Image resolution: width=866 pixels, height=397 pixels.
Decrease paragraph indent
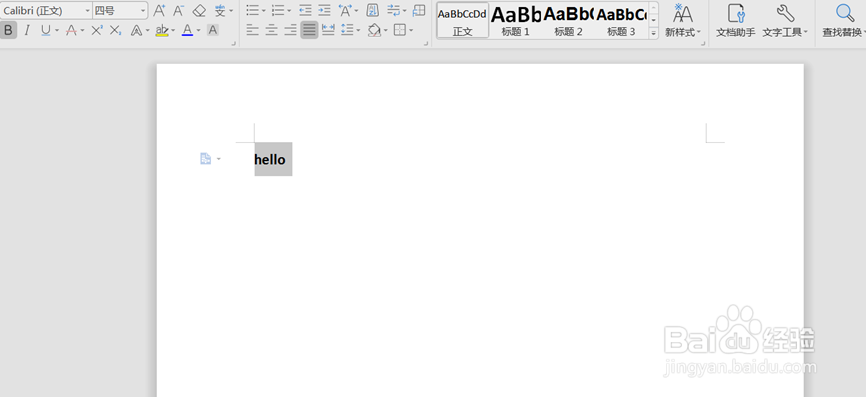pos(305,10)
